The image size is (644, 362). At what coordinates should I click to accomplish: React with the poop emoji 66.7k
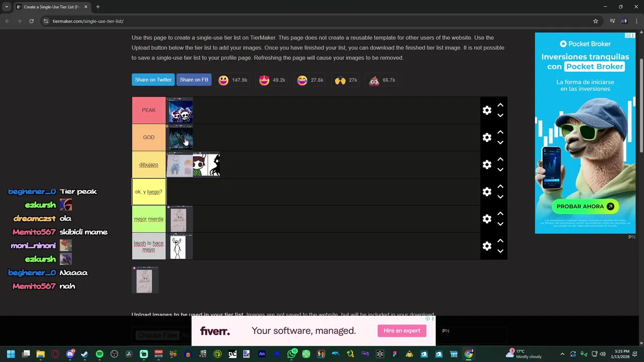click(x=382, y=80)
